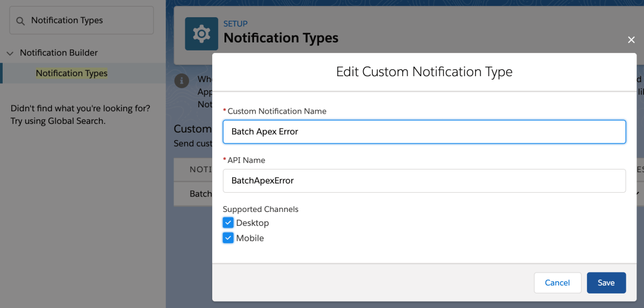
Task: Select Notification Builder in the sidebar
Action: click(x=59, y=53)
